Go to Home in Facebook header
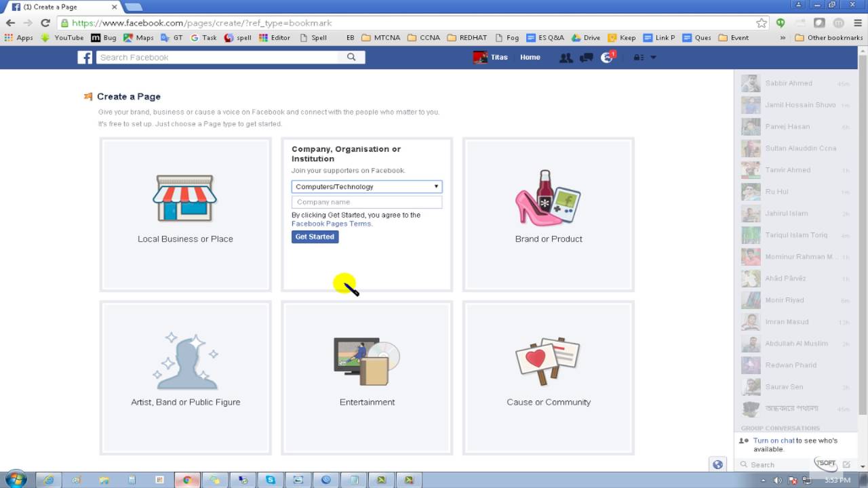Viewport: 868px width, 488px height. coord(530,58)
